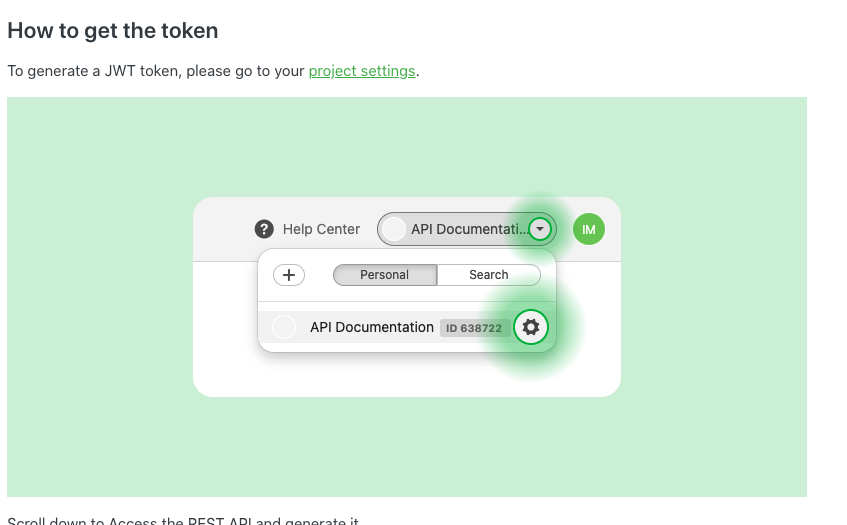Click the JWT token instruction paragraph
This screenshot has height=525, width=847.
213,71
